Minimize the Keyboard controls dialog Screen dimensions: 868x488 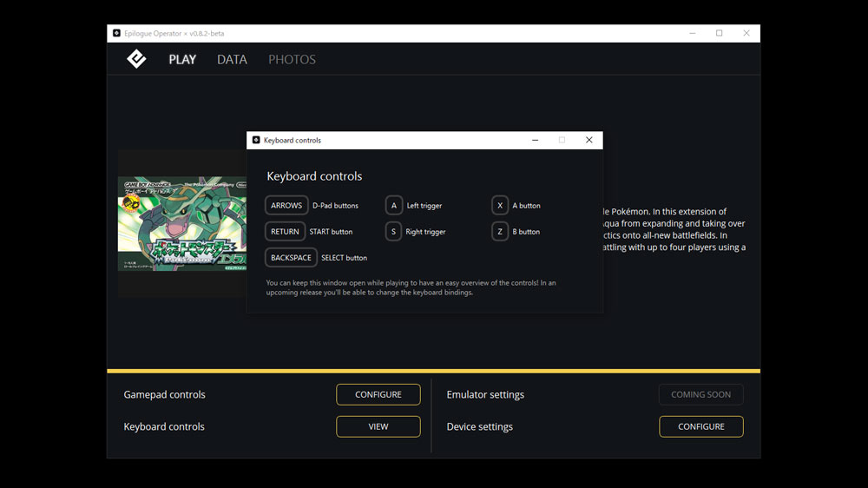click(535, 140)
